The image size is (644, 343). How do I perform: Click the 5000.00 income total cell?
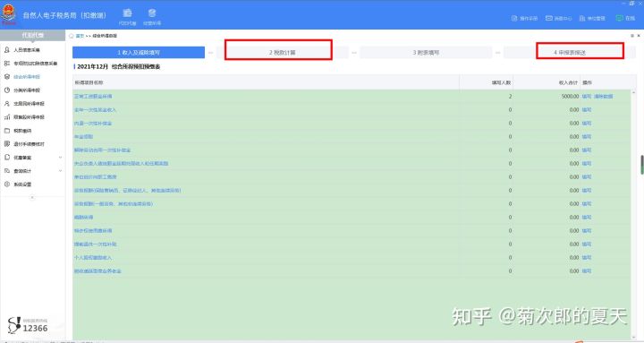[x=570, y=96]
